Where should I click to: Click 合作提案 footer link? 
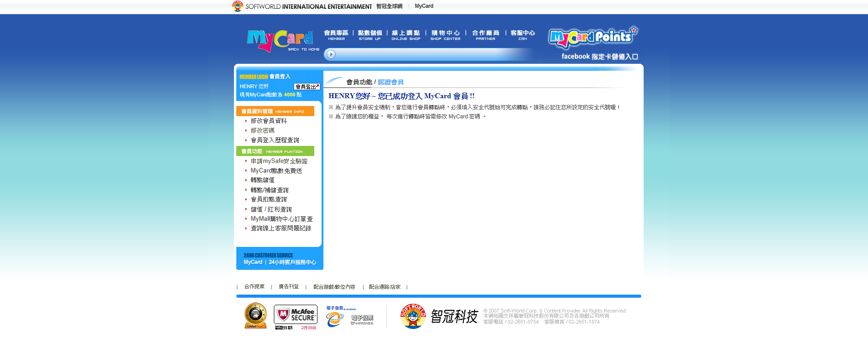pos(254,287)
